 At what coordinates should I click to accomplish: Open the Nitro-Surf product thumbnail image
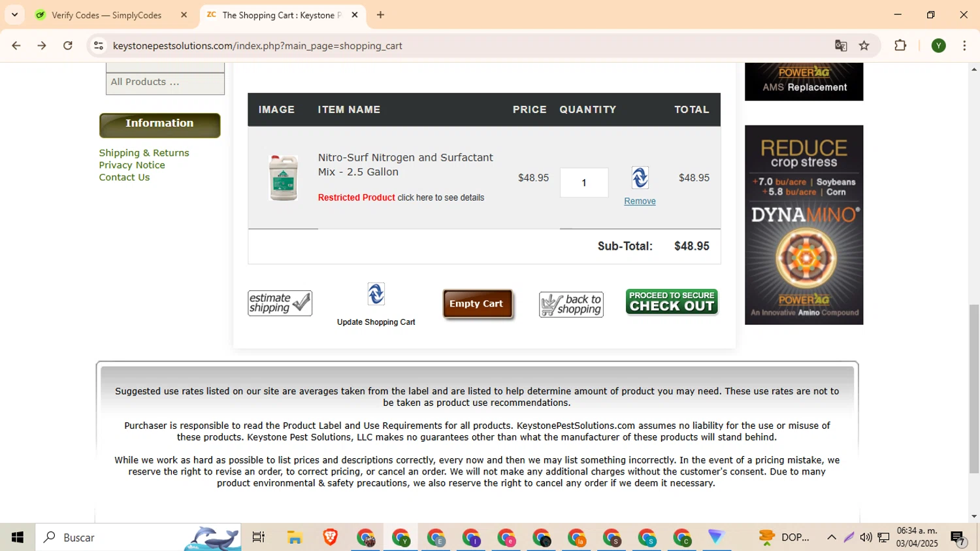point(284,178)
